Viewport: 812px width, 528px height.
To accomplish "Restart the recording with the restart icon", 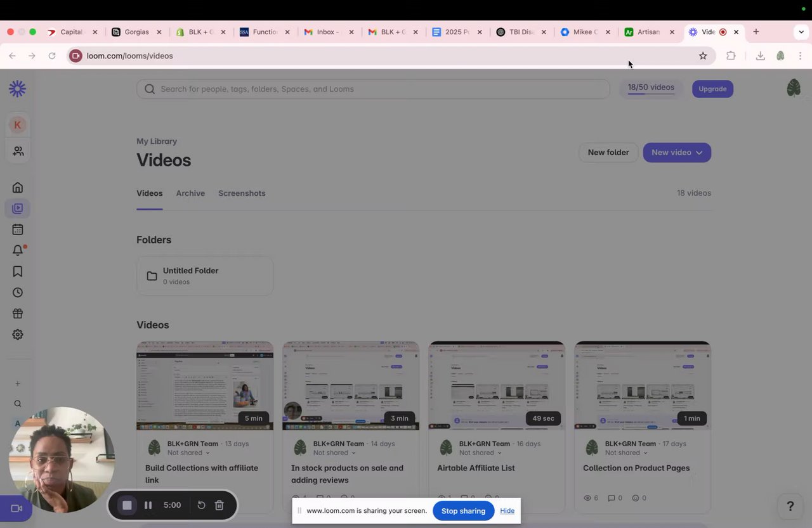I will click(201, 505).
